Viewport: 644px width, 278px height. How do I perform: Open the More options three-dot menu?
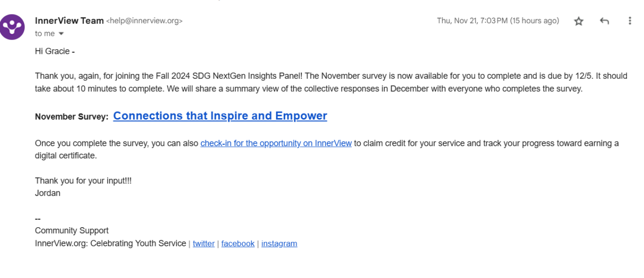[x=629, y=21]
